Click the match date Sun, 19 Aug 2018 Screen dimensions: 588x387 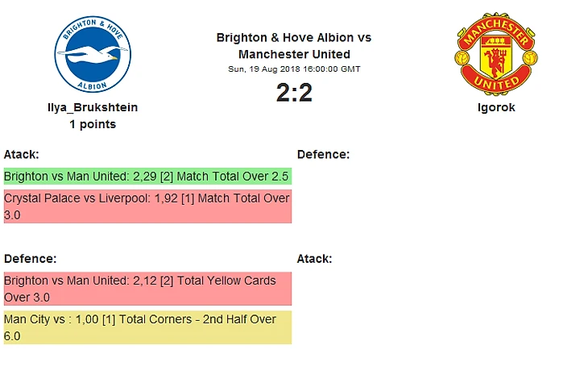click(294, 69)
